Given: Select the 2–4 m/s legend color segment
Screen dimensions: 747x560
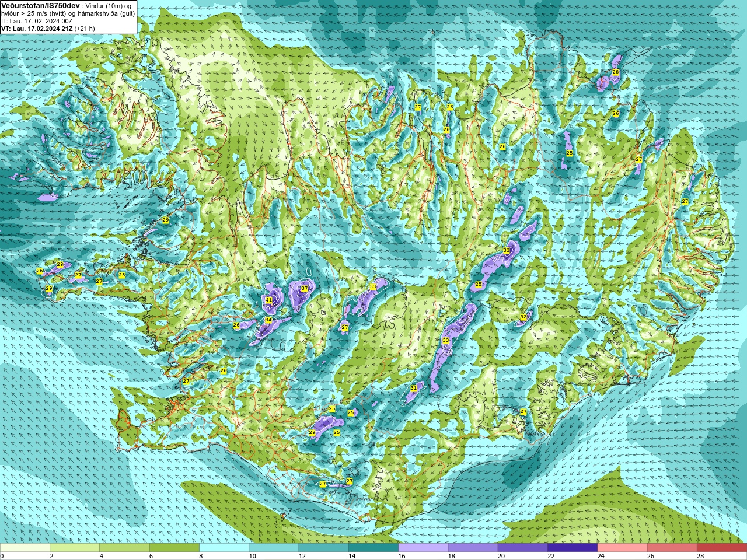Looking at the screenshot, I should (75, 548).
